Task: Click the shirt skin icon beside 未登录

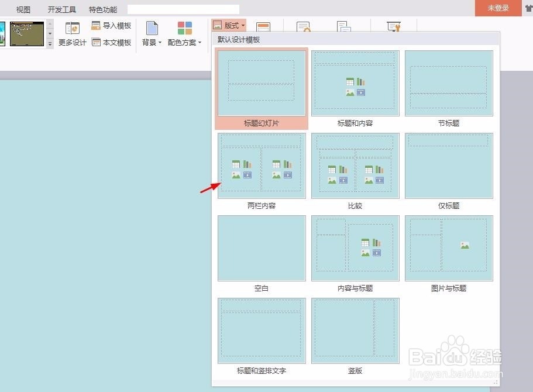Action: 529,8
